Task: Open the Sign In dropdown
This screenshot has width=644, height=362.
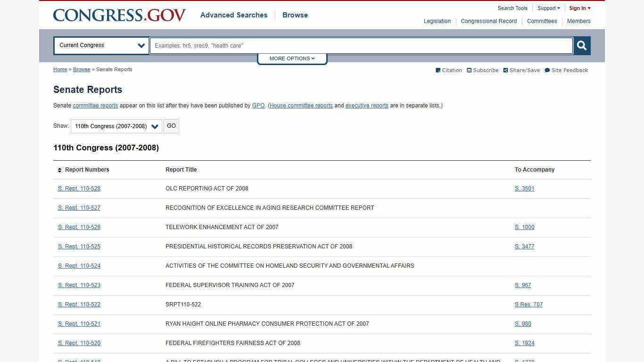Action: [579, 8]
